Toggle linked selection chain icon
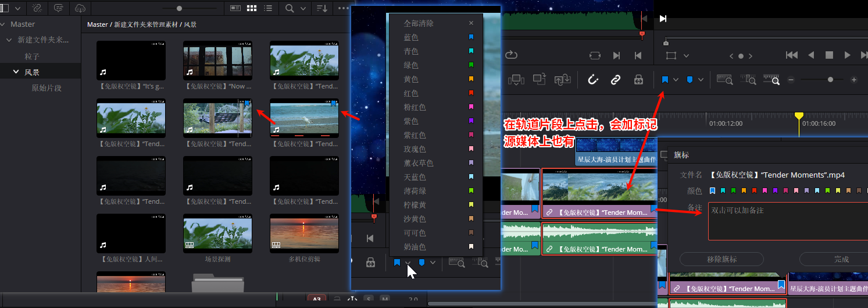Screen dimensions: 868x308 click(x=616, y=80)
